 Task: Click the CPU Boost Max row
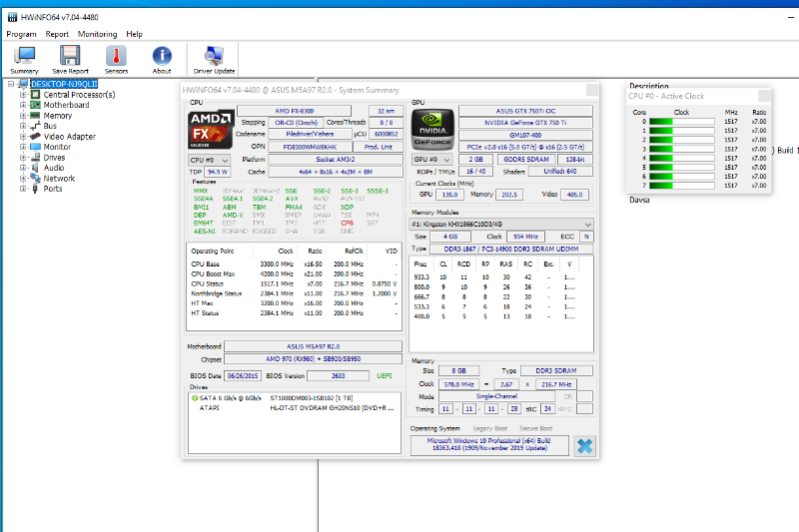[x=294, y=273]
